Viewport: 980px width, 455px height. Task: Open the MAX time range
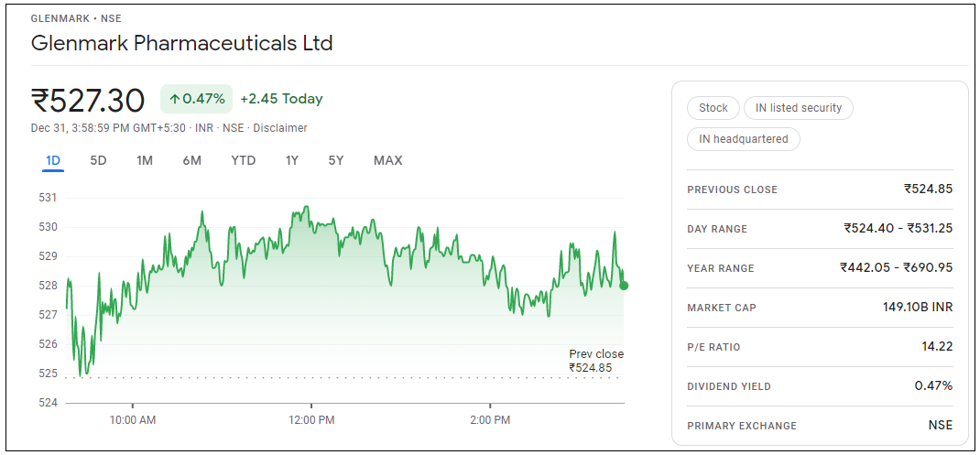[x=387, y=160]
